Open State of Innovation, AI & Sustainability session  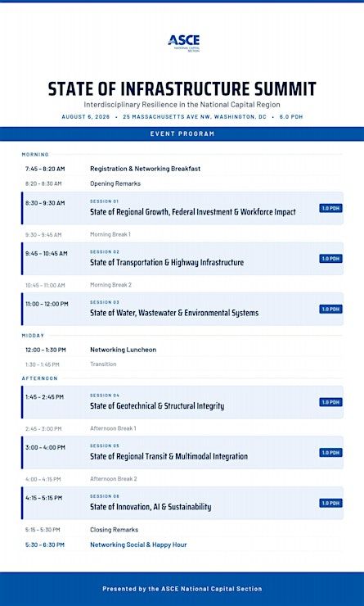[x=151, y=507]
